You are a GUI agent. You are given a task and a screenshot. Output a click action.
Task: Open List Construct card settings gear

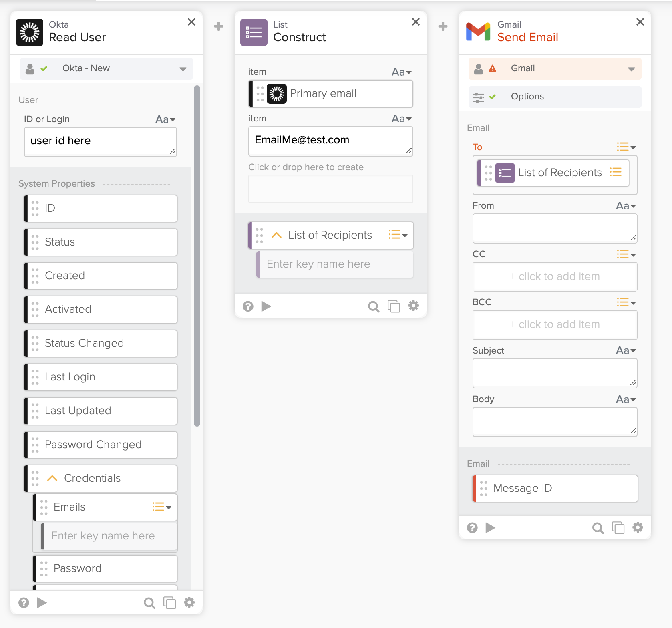(x=414, y=306)
